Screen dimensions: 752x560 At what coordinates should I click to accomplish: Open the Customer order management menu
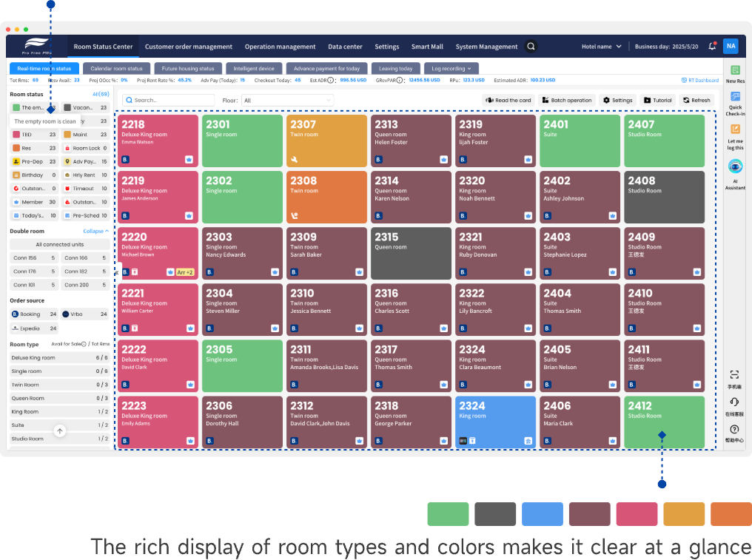(189, 47)
